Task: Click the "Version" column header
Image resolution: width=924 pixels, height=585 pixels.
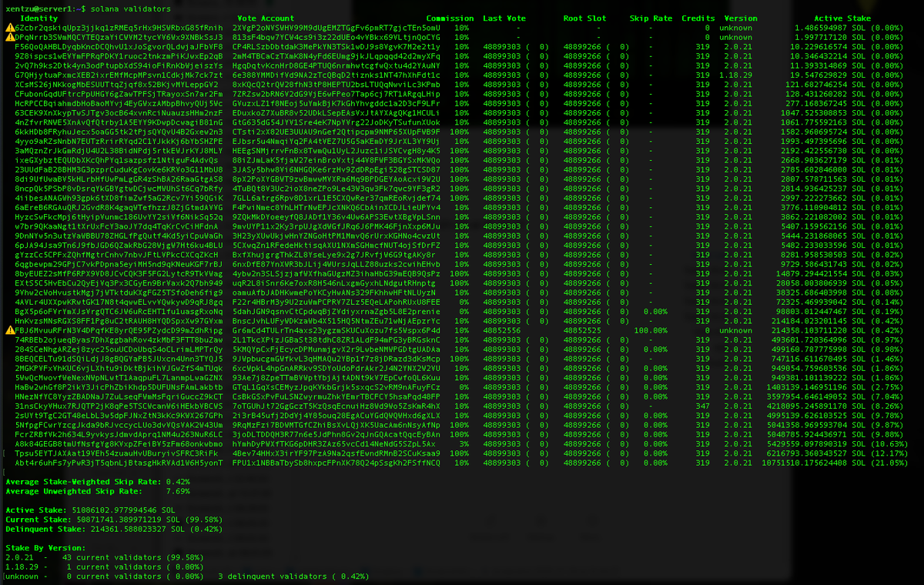Action: point(740,18)
